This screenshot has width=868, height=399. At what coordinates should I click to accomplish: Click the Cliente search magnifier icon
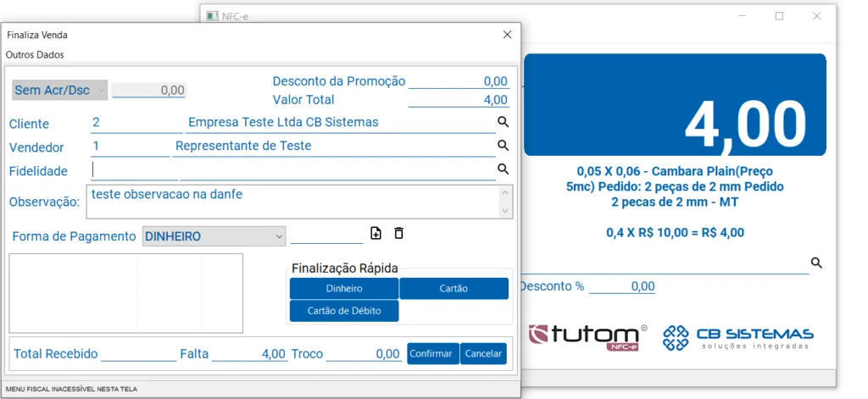[x=503, y=123]
